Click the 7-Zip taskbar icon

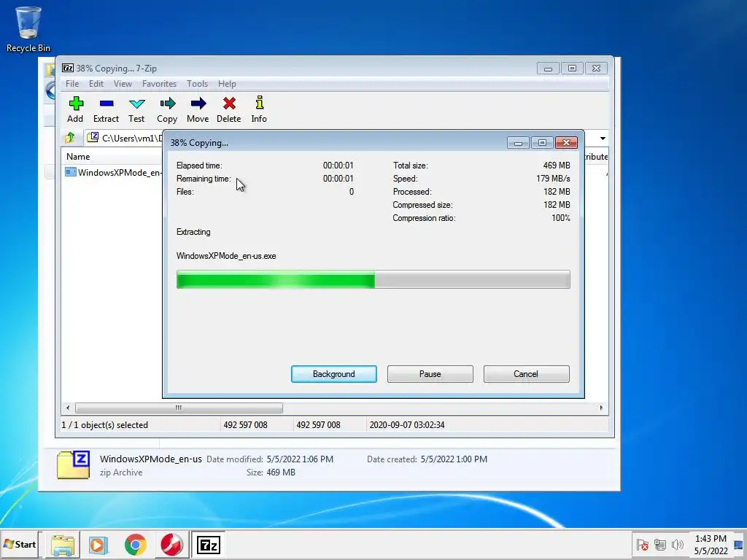209,545
